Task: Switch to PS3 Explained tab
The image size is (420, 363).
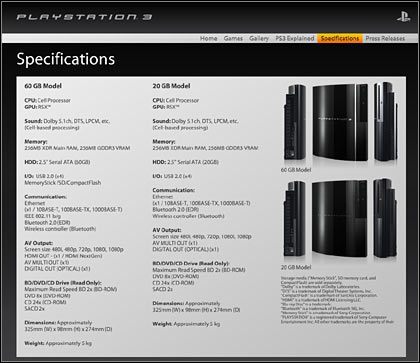Action: click(295, 38)
